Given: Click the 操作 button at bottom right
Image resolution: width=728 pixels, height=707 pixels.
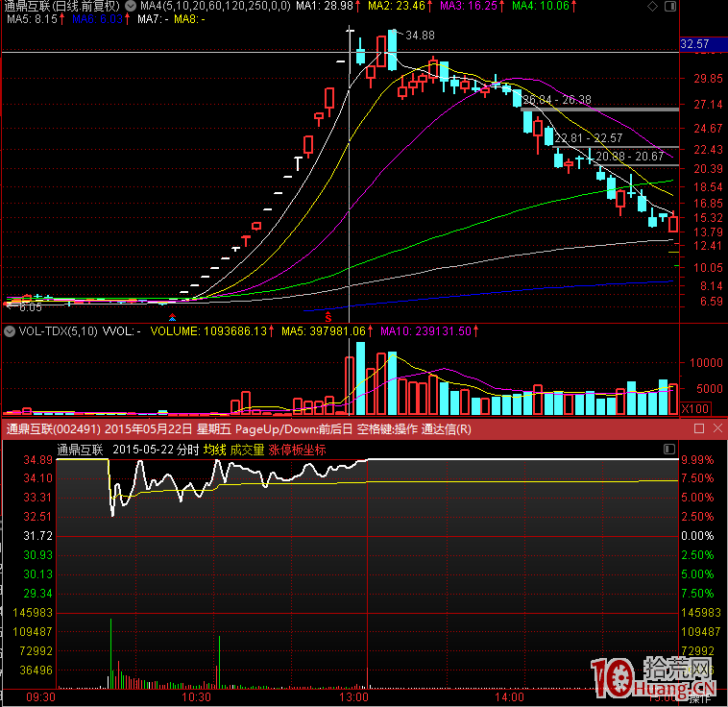Looking at the screenshot, I should tap(700, 698).
